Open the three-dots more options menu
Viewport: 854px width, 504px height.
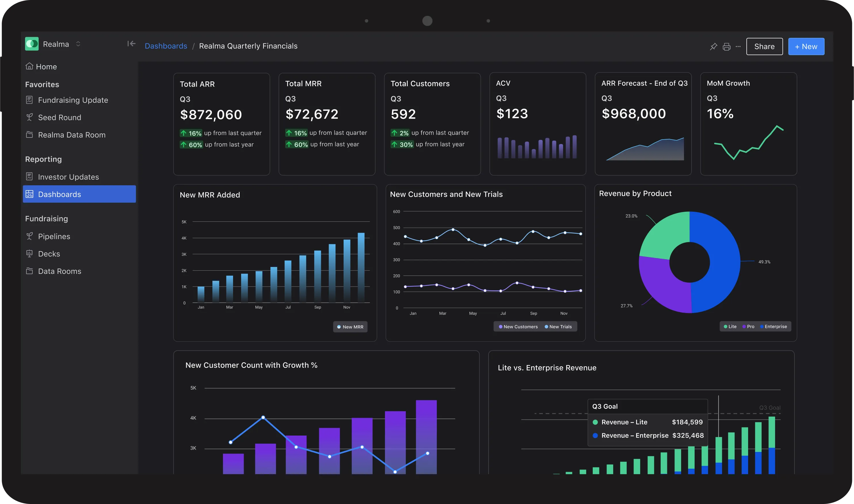tap(738, 47)
